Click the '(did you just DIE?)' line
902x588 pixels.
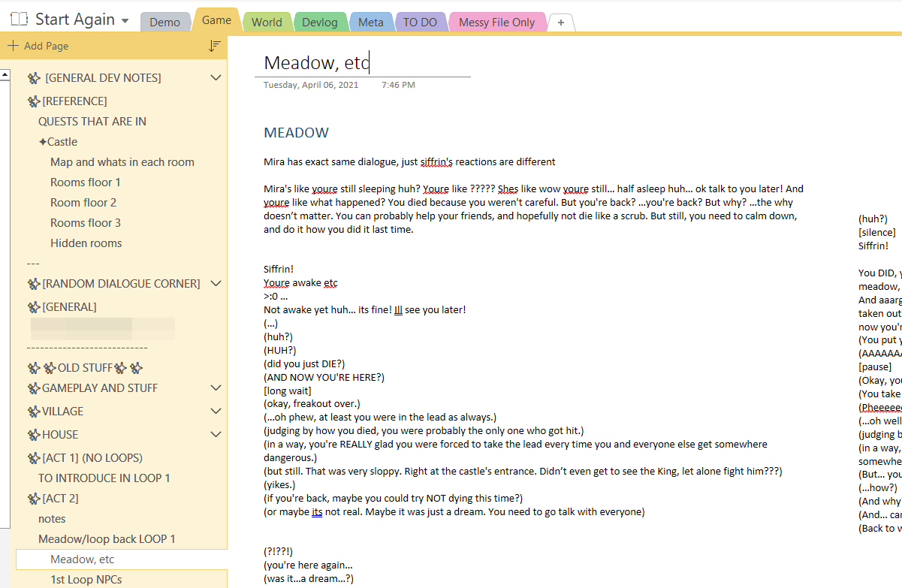tap(304, 363)
